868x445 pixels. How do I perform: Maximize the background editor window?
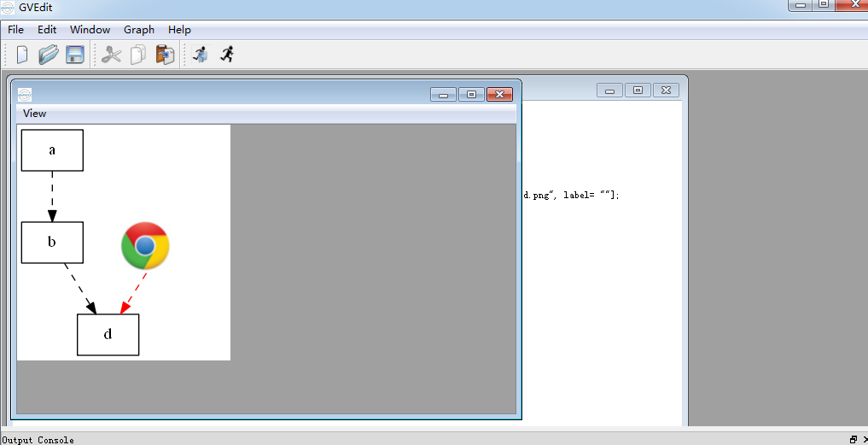click(638, 91)
